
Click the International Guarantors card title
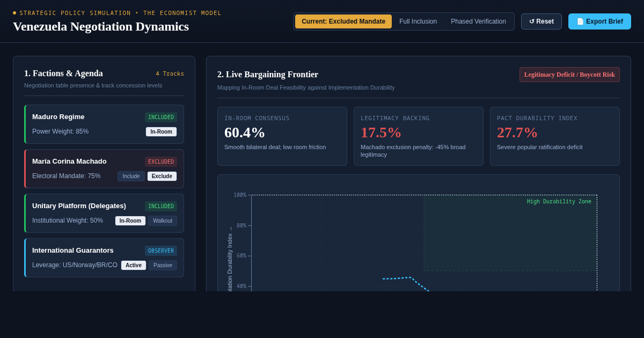pos(73,250)
